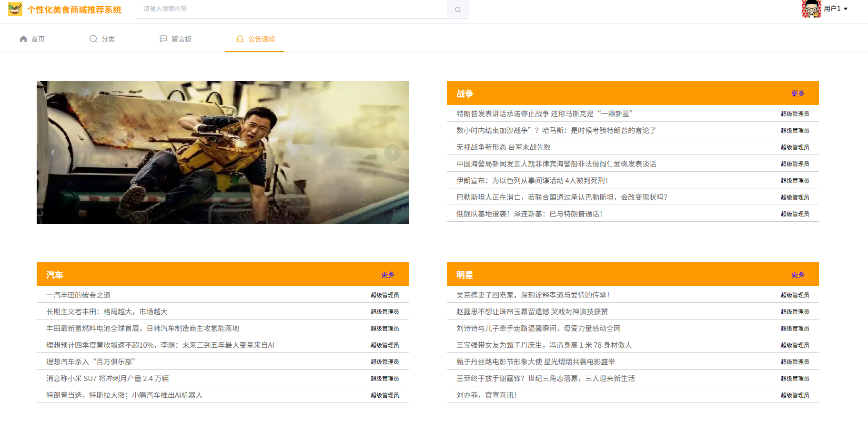Open the 分类 tab
The width and height of the screenshot is (868, 423).
point(102,39)
